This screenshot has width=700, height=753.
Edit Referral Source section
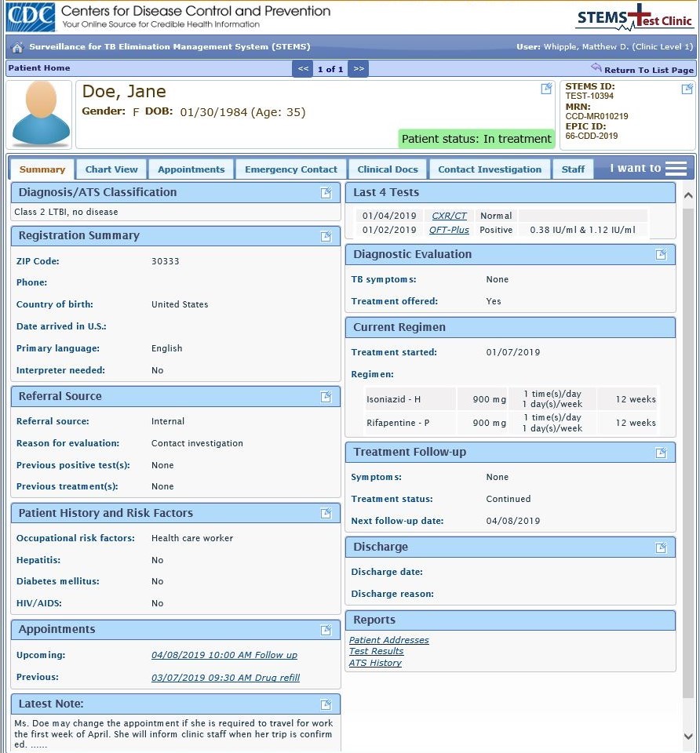[326, 397]
